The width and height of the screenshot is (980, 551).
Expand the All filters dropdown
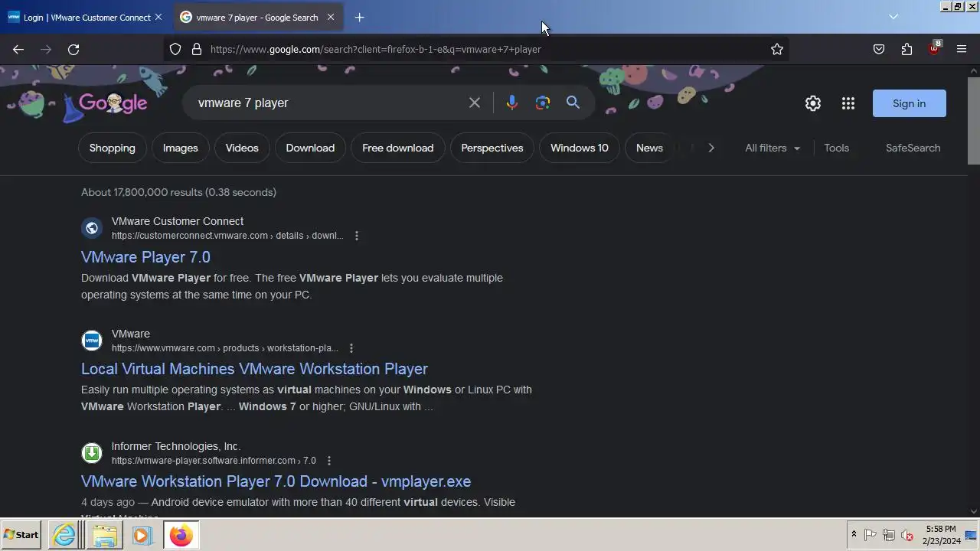tap(773, 148)
